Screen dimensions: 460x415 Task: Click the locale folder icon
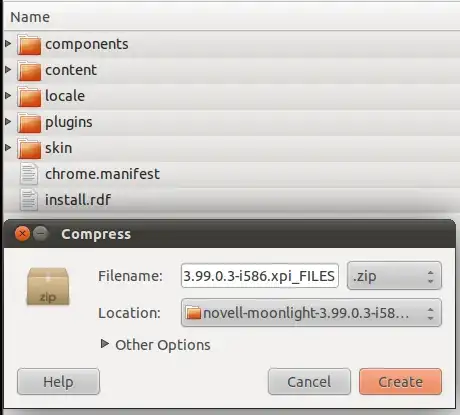[29, 96]
